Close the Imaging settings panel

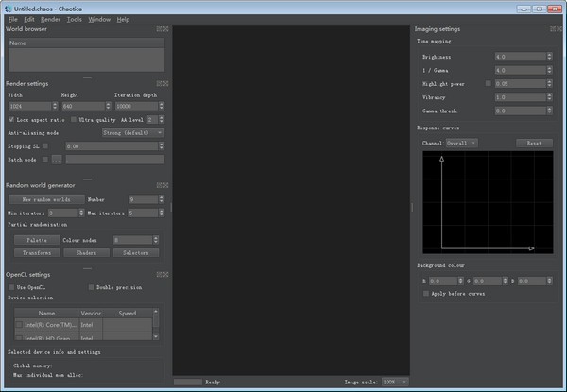click(x=558, y=29)
